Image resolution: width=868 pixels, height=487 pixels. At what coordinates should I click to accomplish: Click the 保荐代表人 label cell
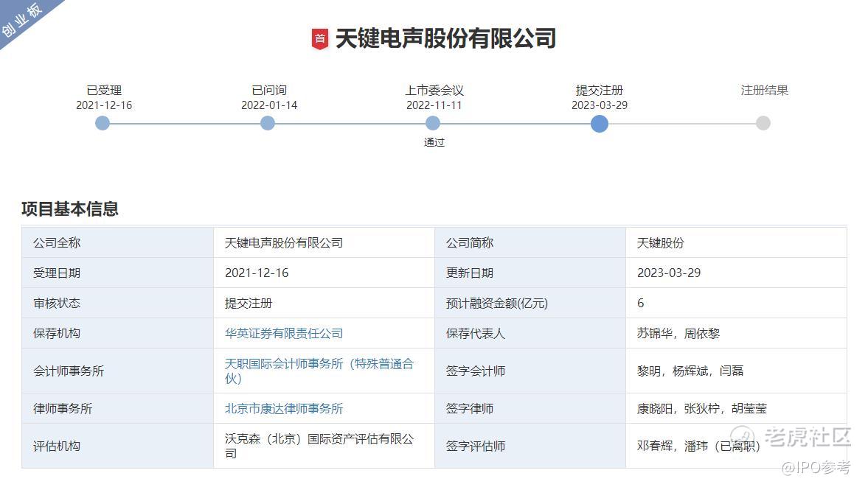pos(530,333)
